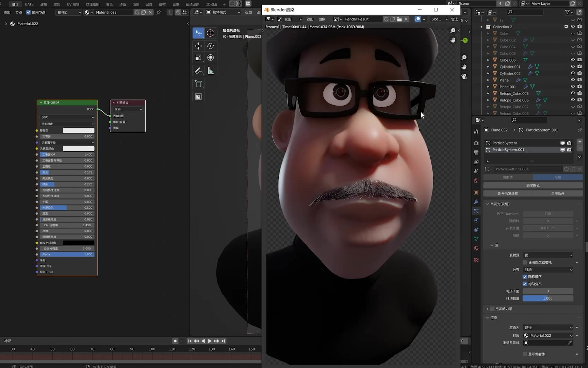Screen dimensions: 588x368
Task: Toggle the Use Nodes checkbox
Action: (29, 12)
